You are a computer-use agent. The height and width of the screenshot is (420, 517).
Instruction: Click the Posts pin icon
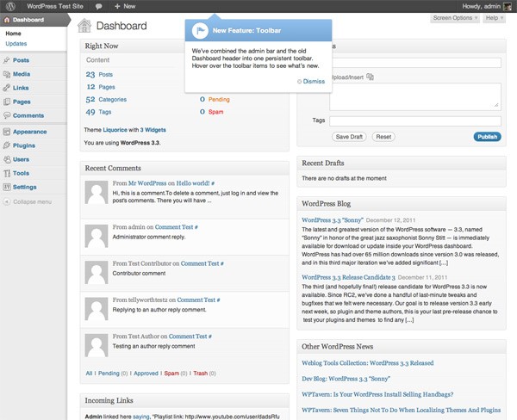7,60
